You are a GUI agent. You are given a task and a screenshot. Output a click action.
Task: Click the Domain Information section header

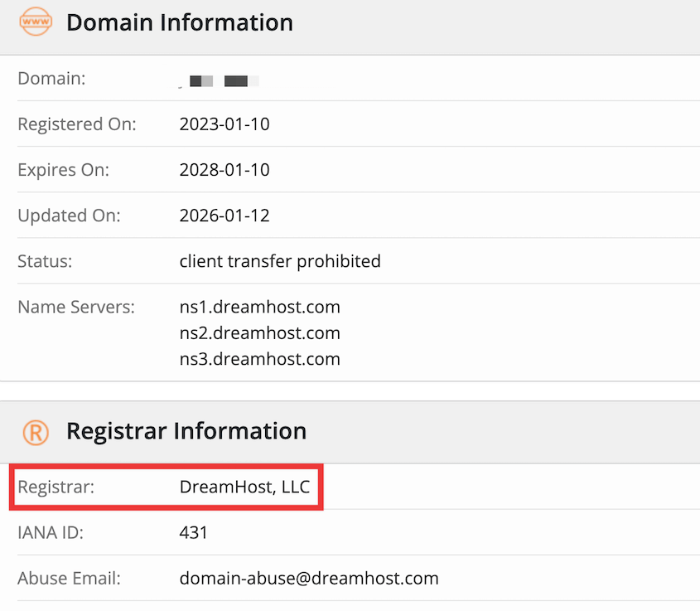click(180, 22)
